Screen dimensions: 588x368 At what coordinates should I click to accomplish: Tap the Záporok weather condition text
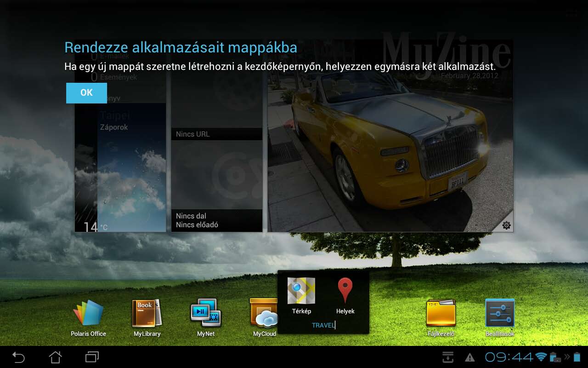pos(114,127)
